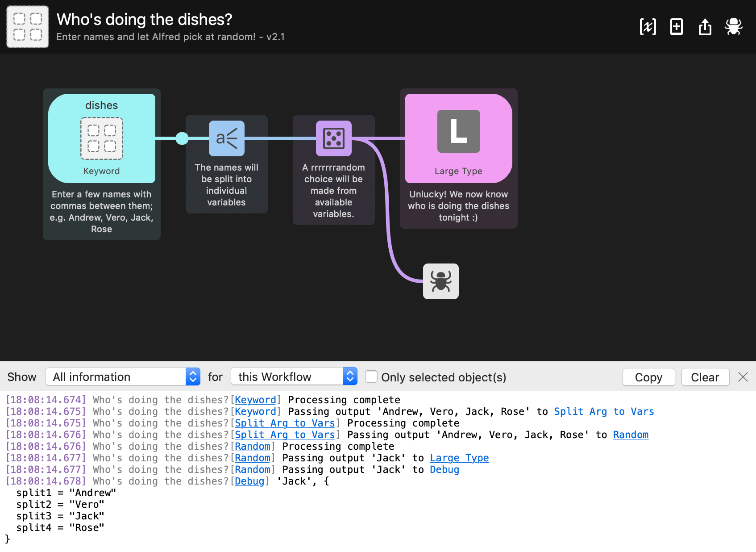
Task: Select the Random dice node
Action: click(333, 138)
